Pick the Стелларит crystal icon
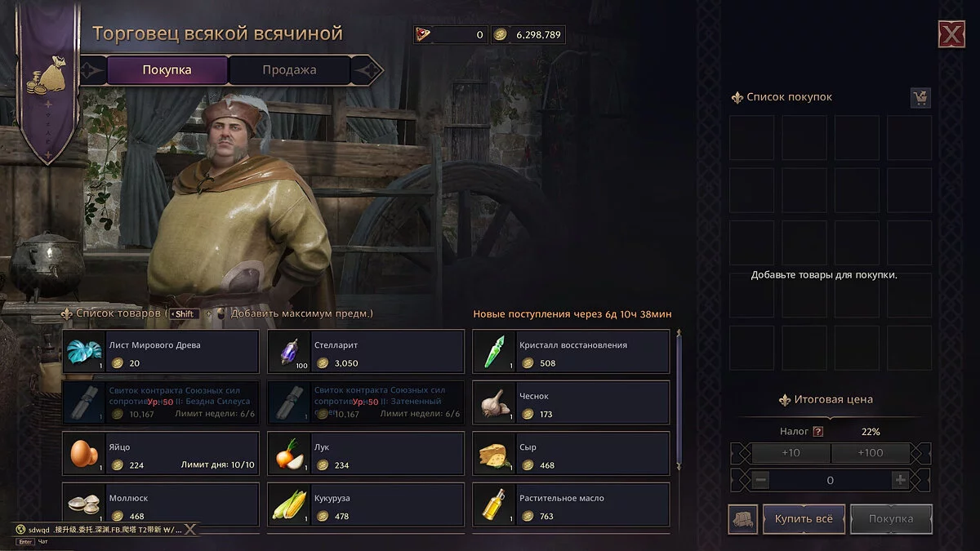980x551 pixels. click(288, 352)
